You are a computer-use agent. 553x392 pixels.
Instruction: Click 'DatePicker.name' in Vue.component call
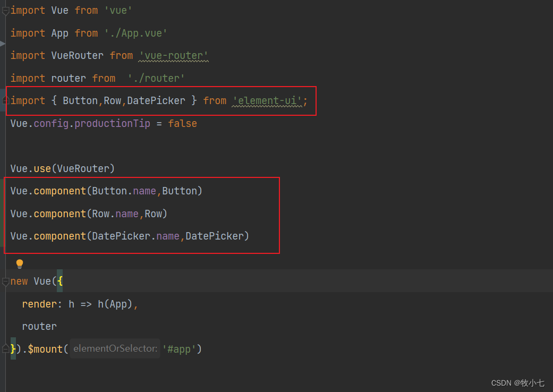[x=135, y=236]
